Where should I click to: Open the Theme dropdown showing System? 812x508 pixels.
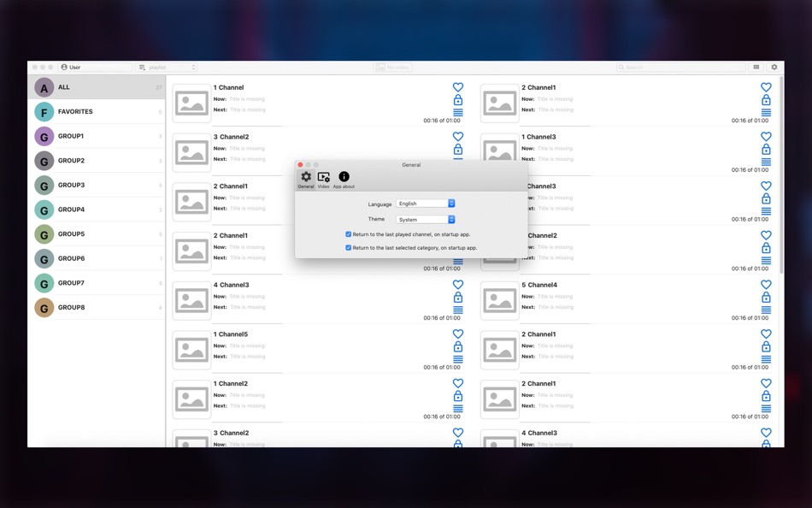point(425,219)
